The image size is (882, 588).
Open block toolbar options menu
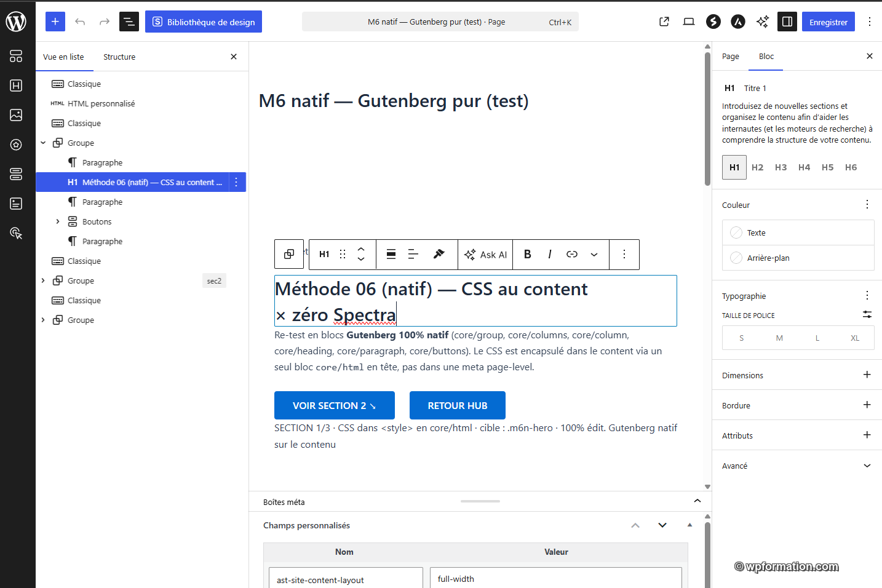point(624,254)
